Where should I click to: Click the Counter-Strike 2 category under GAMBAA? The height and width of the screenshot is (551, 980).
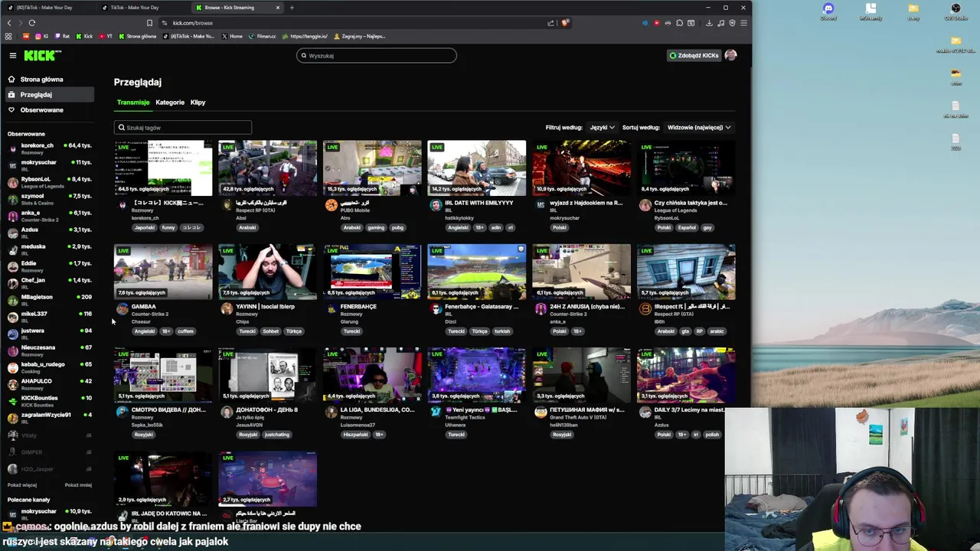coord(150,315)
